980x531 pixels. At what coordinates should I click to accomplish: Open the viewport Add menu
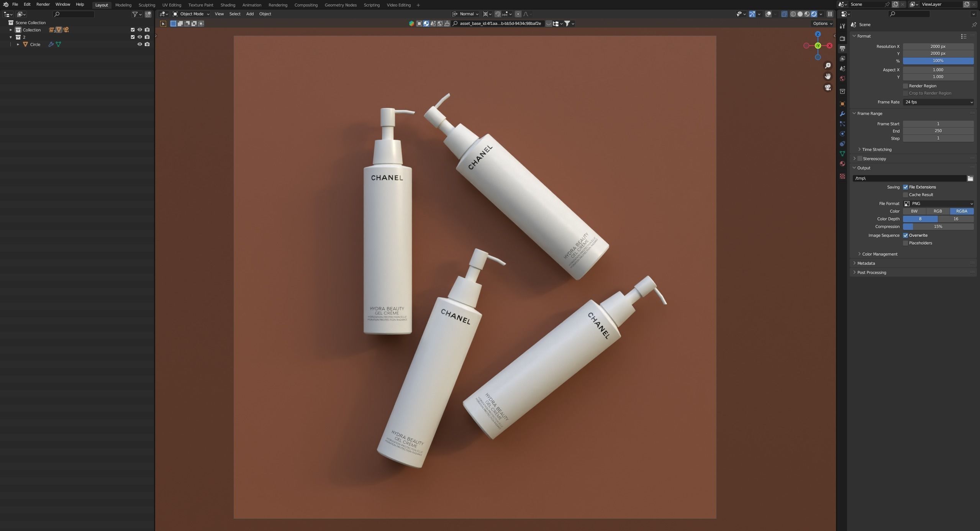click(x=250, y=14)
